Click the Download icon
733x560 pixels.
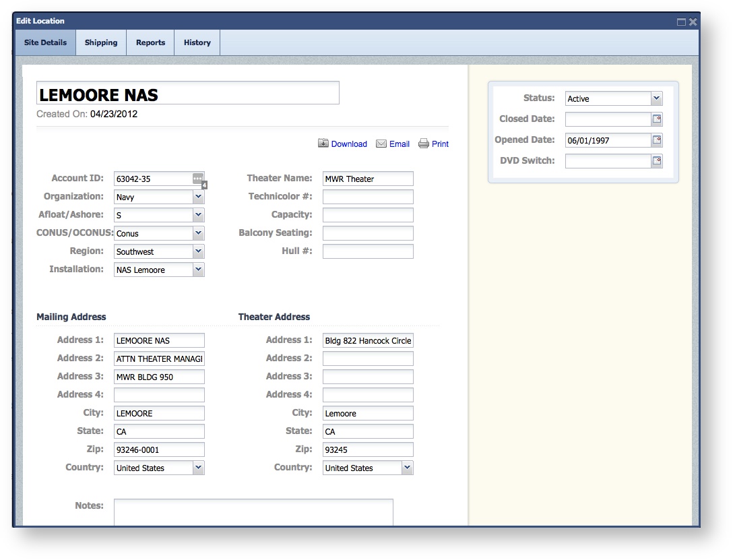point(323,144)
